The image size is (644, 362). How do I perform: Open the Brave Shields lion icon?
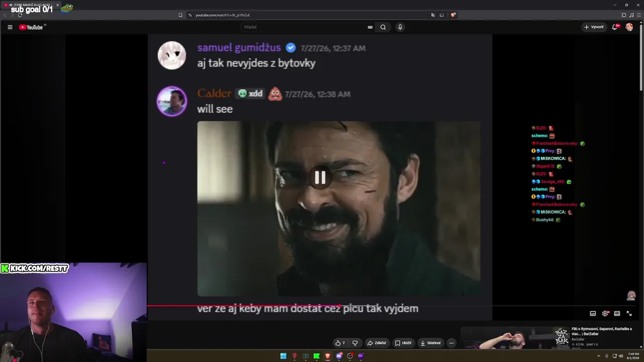click(x=453, y=15)
